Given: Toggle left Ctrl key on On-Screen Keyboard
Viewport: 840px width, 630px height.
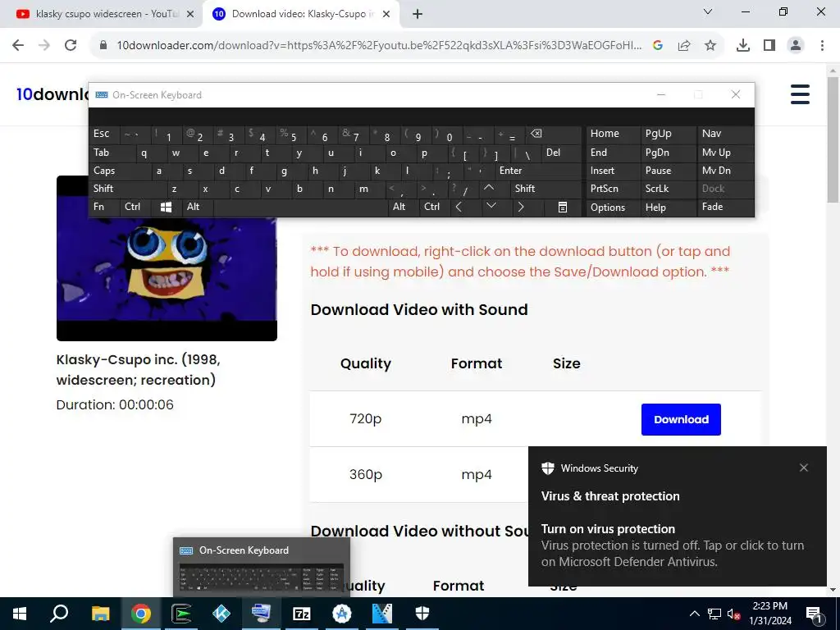Looking at the screenshot, I should pyautogui.click(x=135, y=207).
